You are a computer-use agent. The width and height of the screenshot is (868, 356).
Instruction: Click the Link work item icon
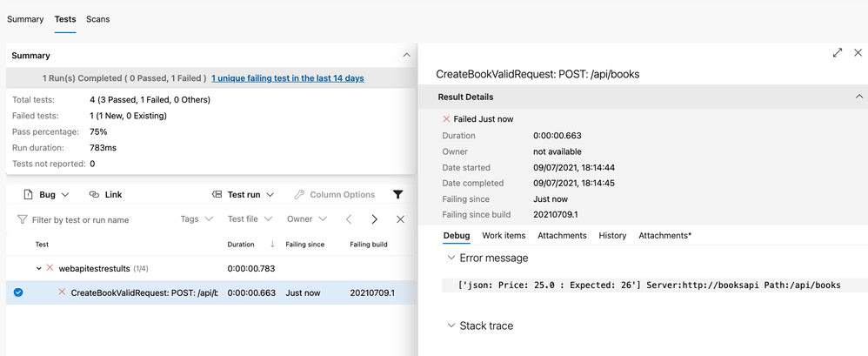[95, 194]
